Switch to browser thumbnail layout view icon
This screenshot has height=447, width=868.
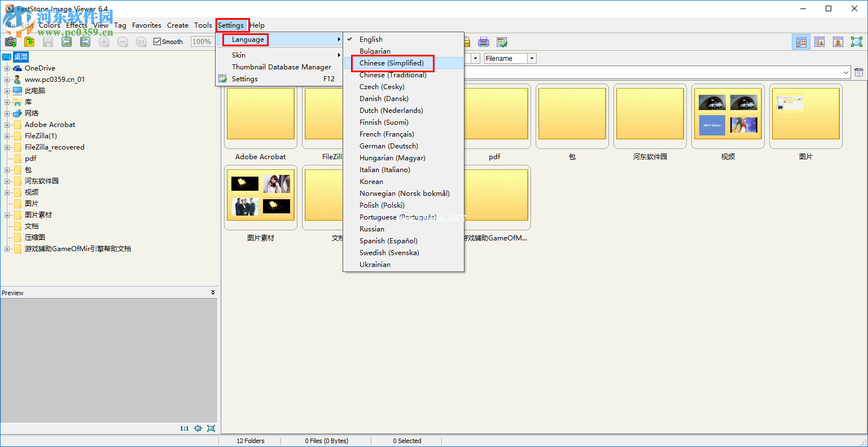pyautogui.click(x=801, y=42)
